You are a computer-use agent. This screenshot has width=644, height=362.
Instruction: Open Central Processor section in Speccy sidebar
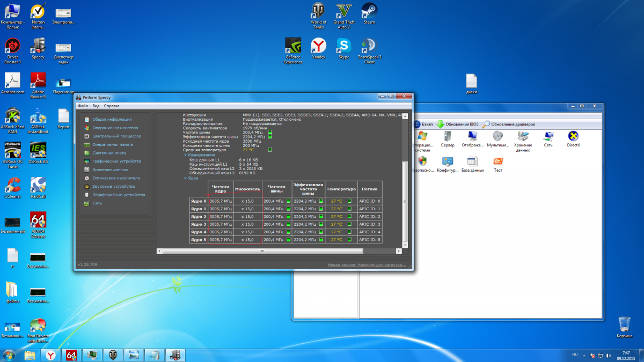[116, 136]
